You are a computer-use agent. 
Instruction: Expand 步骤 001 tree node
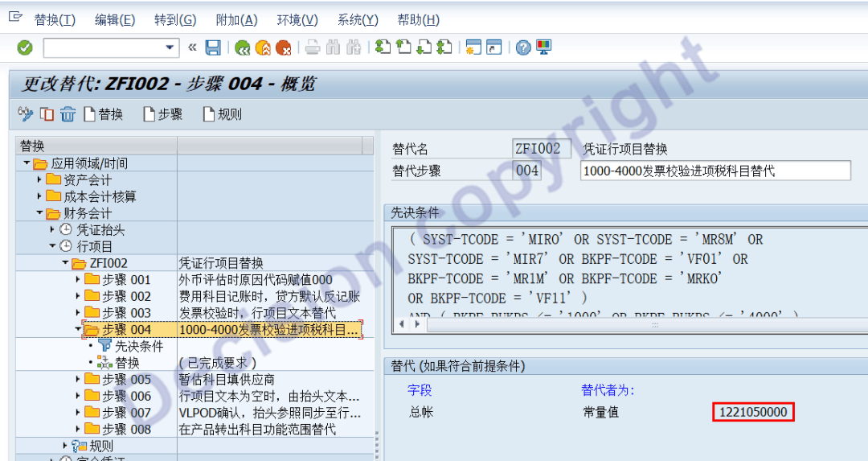(77, 279)
